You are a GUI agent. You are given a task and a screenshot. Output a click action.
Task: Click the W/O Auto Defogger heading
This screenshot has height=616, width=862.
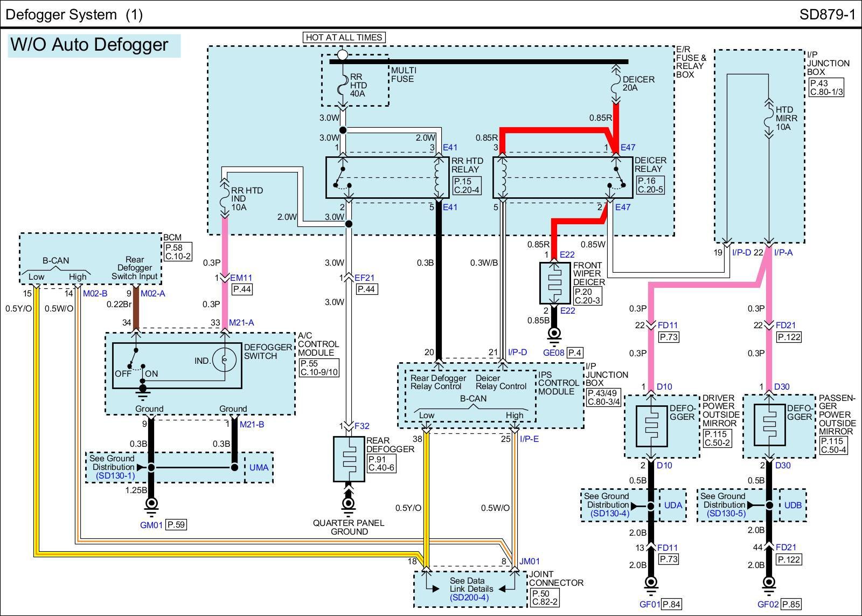pyautogui.click(x=90, y=45)
